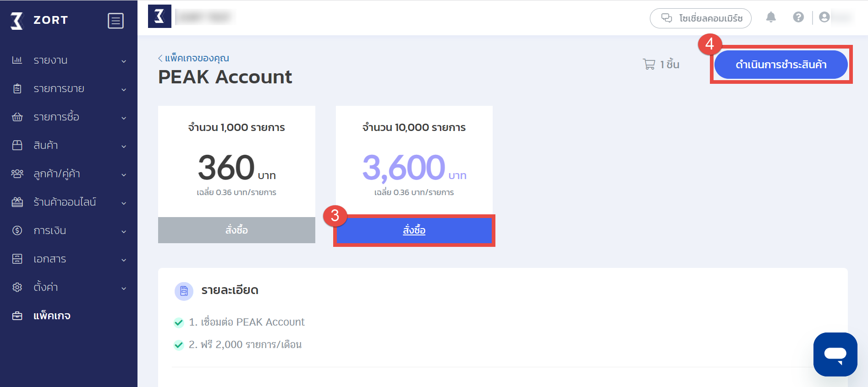Open the help question mark icon
Viewport: 868px width, 387px height.
[798, 17]
